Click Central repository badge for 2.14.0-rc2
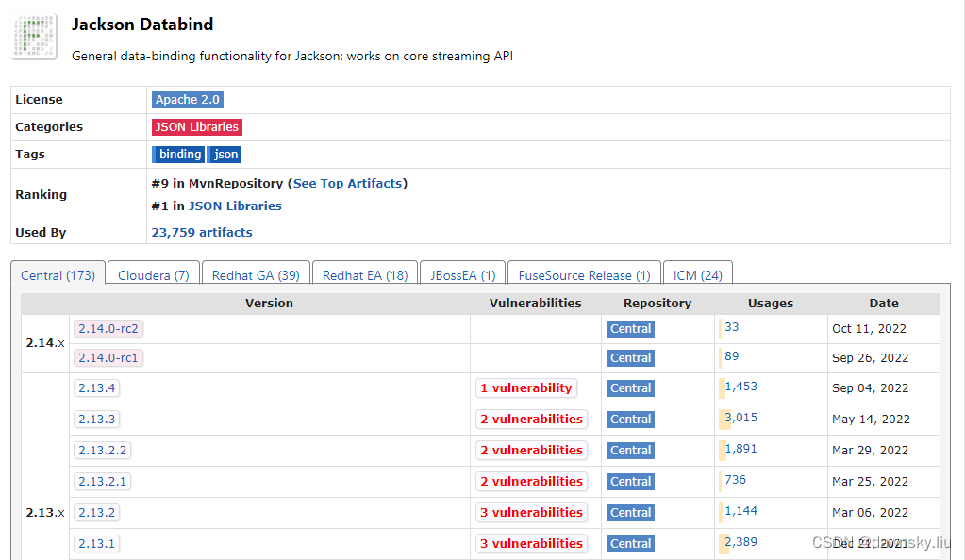This screenshot has width=965, height=560. click(x=630, y=329)
